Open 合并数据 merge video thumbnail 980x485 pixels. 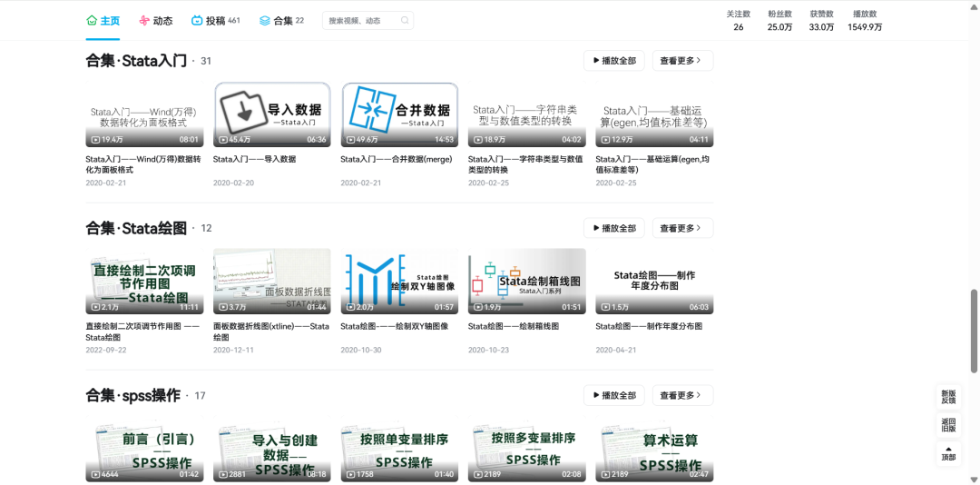tap(399, 115)
